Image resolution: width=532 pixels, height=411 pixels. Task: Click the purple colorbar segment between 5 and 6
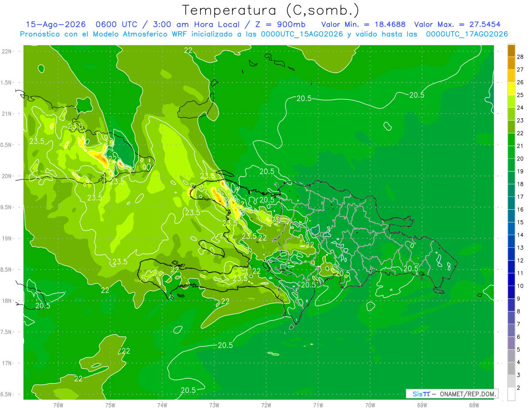(511, 343)
